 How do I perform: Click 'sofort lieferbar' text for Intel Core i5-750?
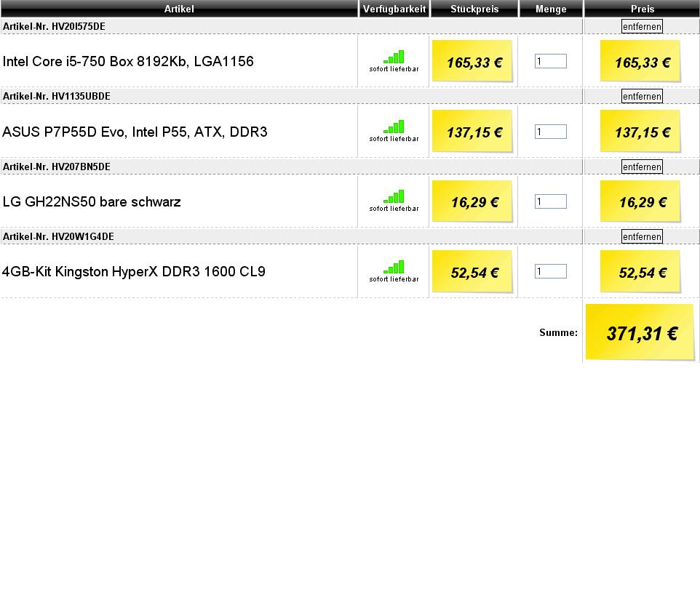394,68
